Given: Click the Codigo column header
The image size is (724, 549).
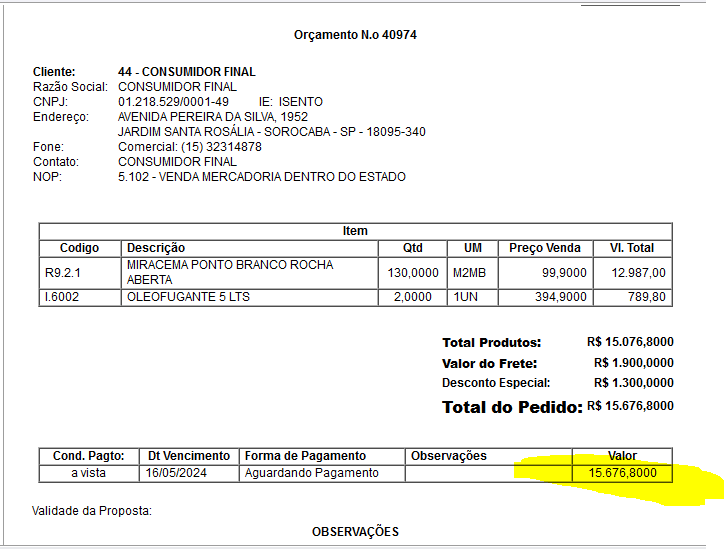Looking at the screenshot, I should (x=80, y=248).
